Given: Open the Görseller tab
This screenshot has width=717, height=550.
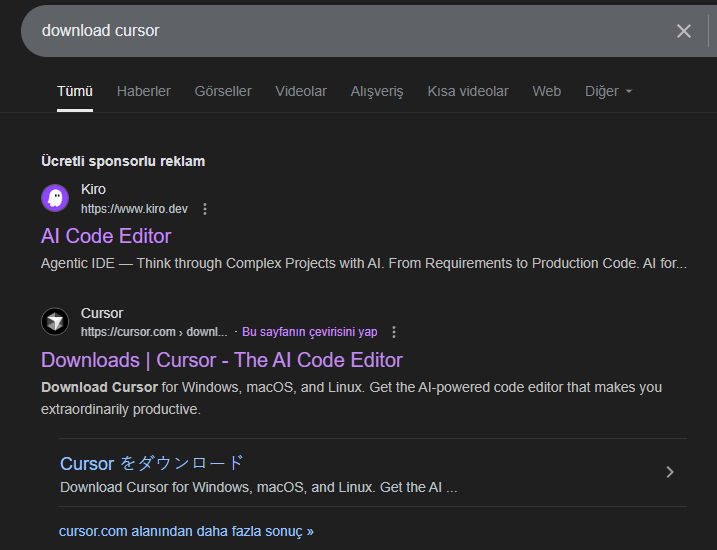Looking at the screenshot, I should [223, 91].
